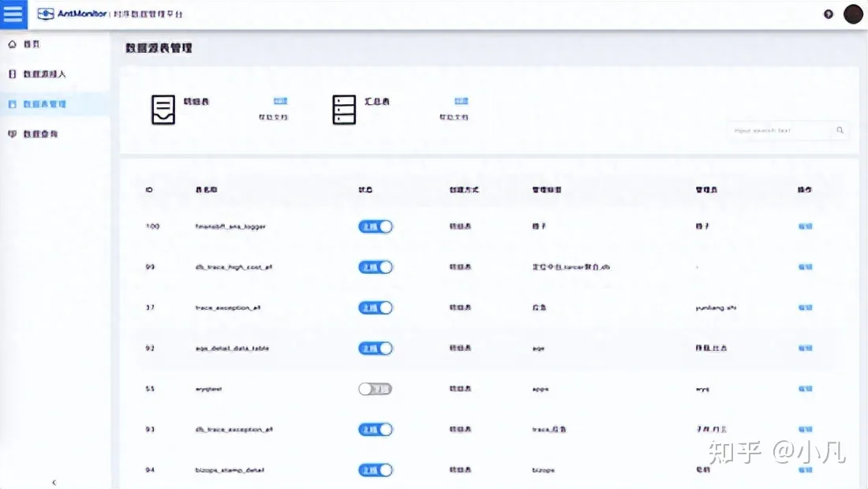This screenshot has width=868, height=489.
Task: Click table name db_trace_high_cost_all
Action: click(234, 267)
